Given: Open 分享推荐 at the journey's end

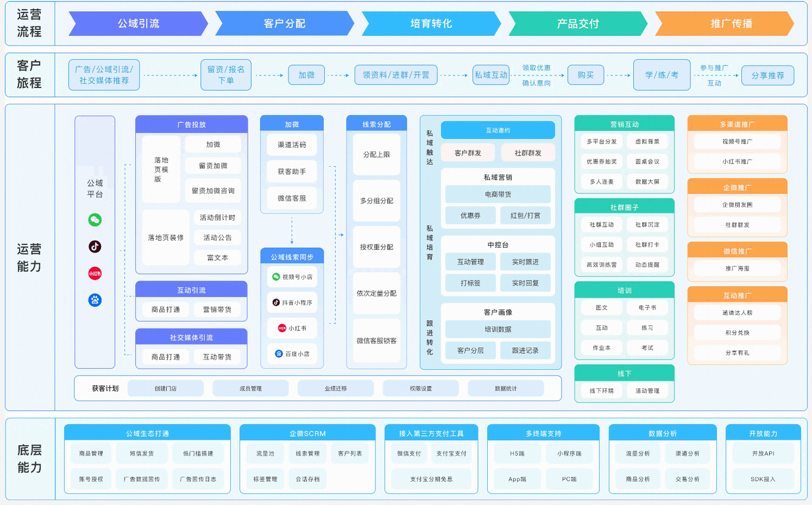Looking at the screenshot, I should [768, 74].
